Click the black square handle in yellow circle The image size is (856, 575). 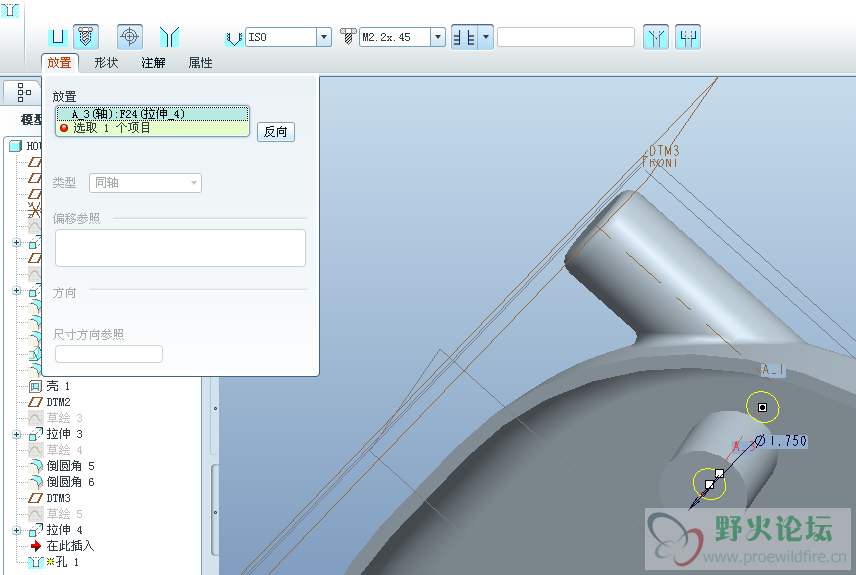pos(763,407)
